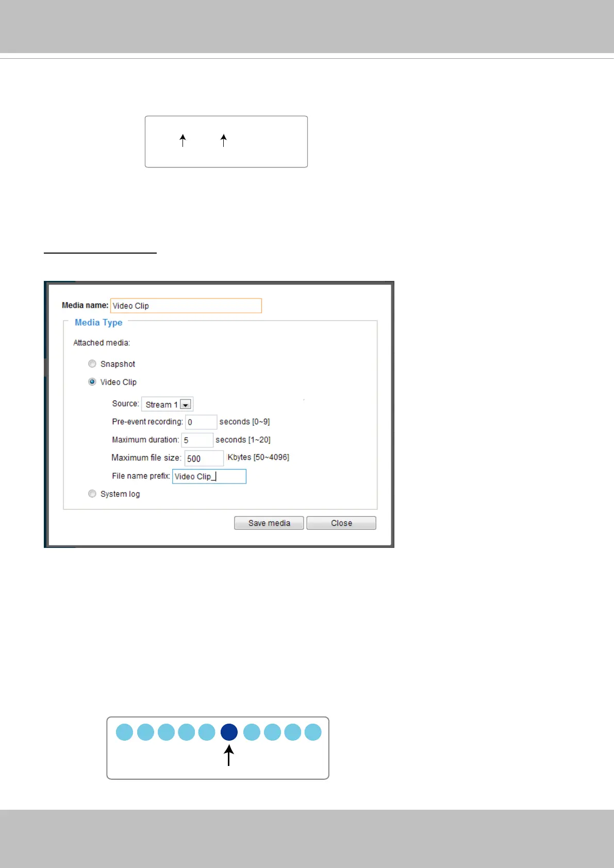Click the 'Pre-event recording:' label
The height and width of the screenshot is (868, 614).
click(147, 422)
